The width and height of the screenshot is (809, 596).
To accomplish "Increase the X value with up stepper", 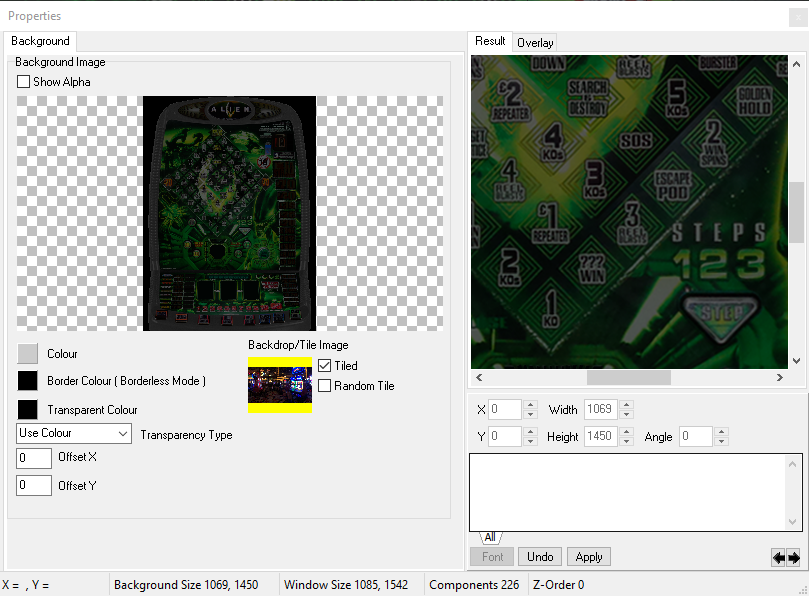I will 530,405.
